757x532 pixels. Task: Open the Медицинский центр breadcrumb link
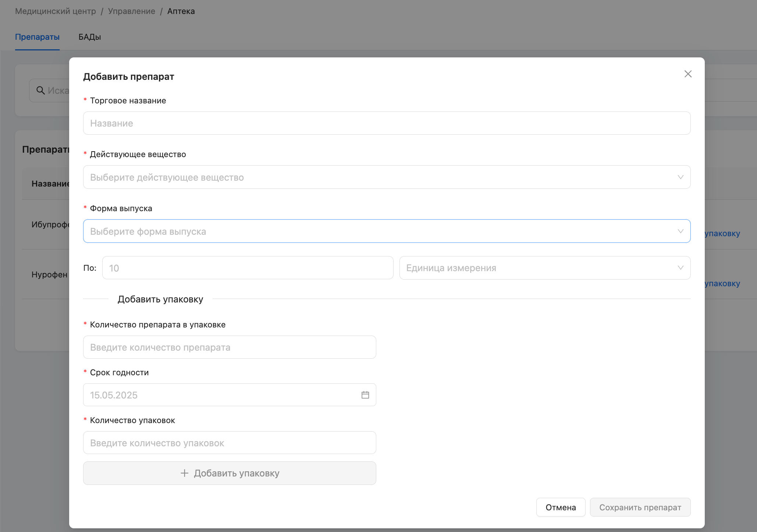point(55,11)
